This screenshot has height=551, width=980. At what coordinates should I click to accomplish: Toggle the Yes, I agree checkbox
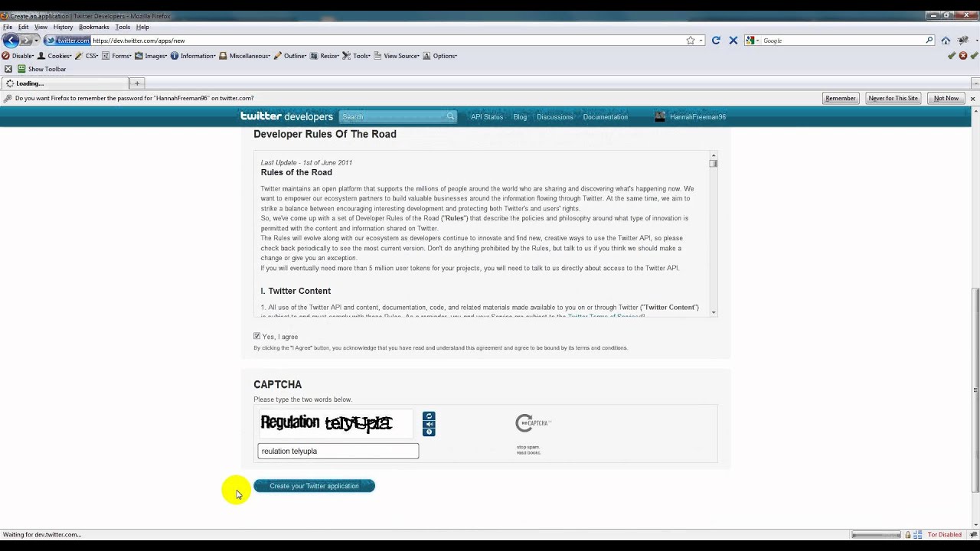(x=257, y=336)
